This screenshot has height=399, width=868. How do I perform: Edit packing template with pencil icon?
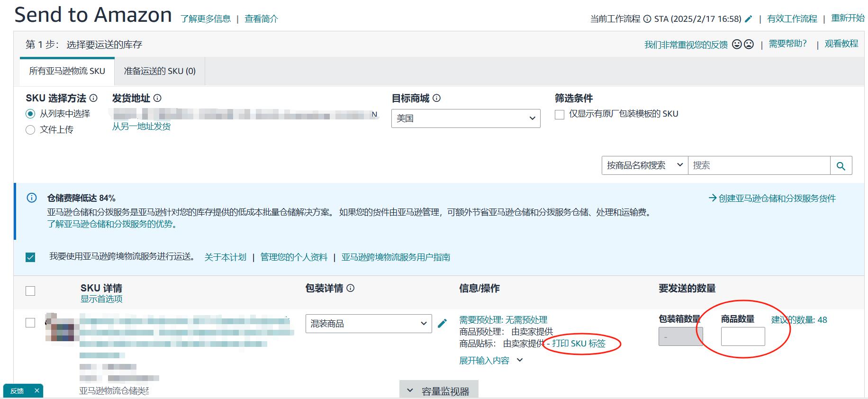[x=442, y=324]
